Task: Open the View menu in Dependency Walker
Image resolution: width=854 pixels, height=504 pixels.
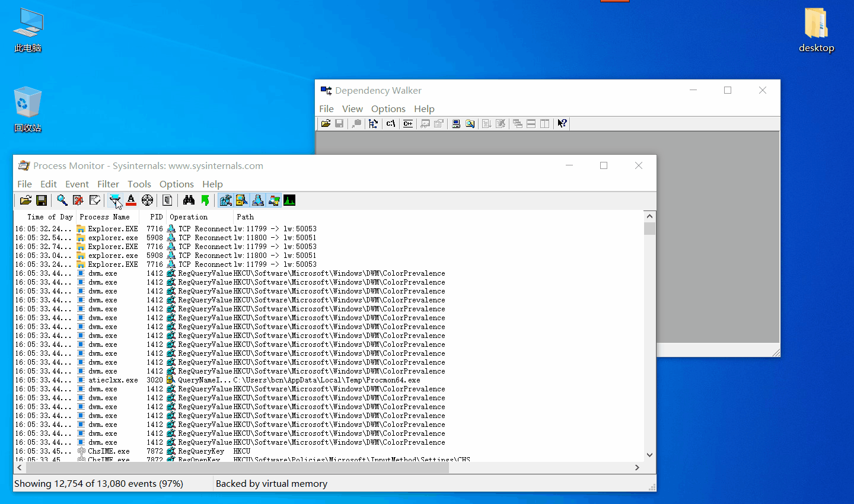Action: click(x=352, y=109)
